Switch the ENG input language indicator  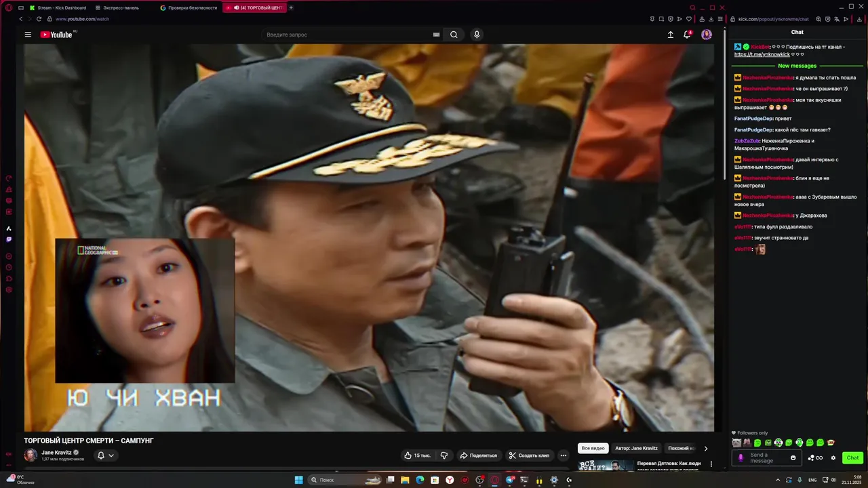[812, 480]
